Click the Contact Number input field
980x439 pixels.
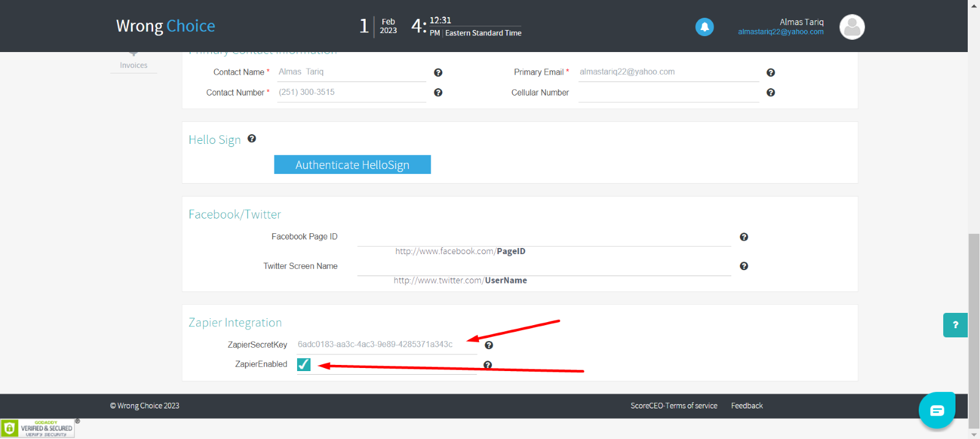click(x=352, y=92)
